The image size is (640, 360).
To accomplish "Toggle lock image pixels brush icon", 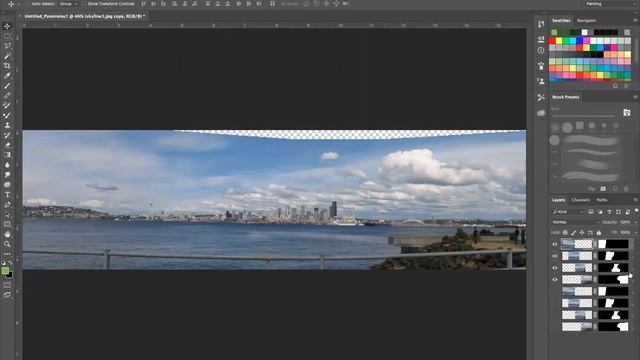I will [x=573, y=233].
